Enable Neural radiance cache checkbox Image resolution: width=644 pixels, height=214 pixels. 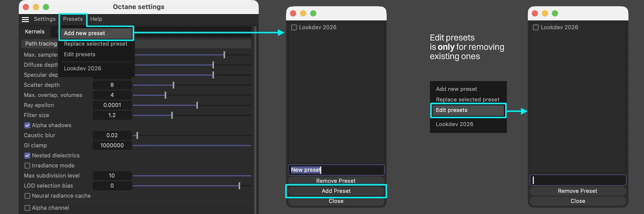pyautogui.click(x=27, y=196)
